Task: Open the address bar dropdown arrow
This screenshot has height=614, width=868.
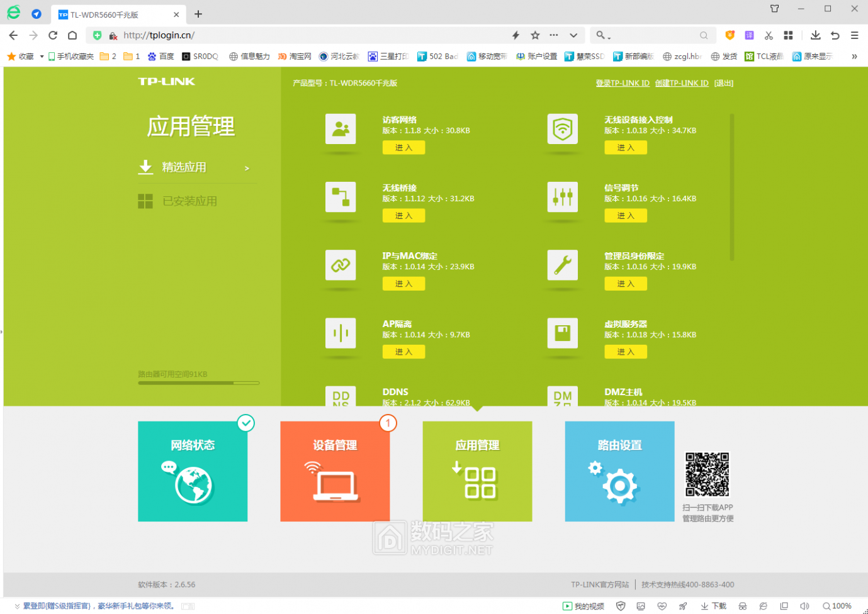Action: tap(573, 35)
